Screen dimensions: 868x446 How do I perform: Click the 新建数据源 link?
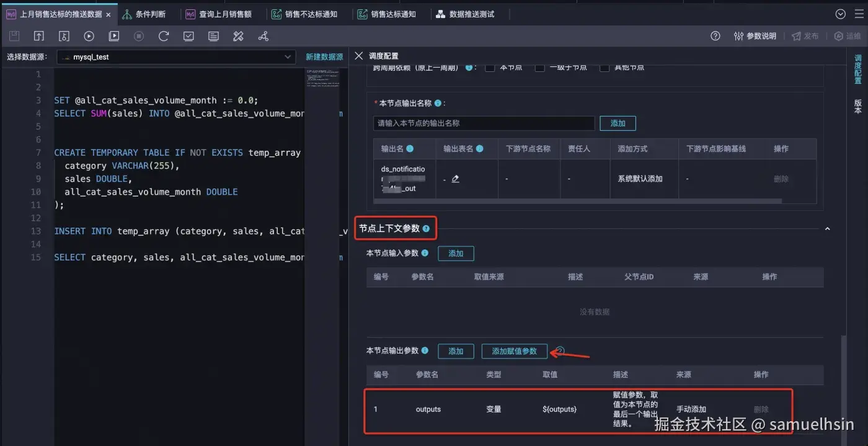[x=324, y=56]
